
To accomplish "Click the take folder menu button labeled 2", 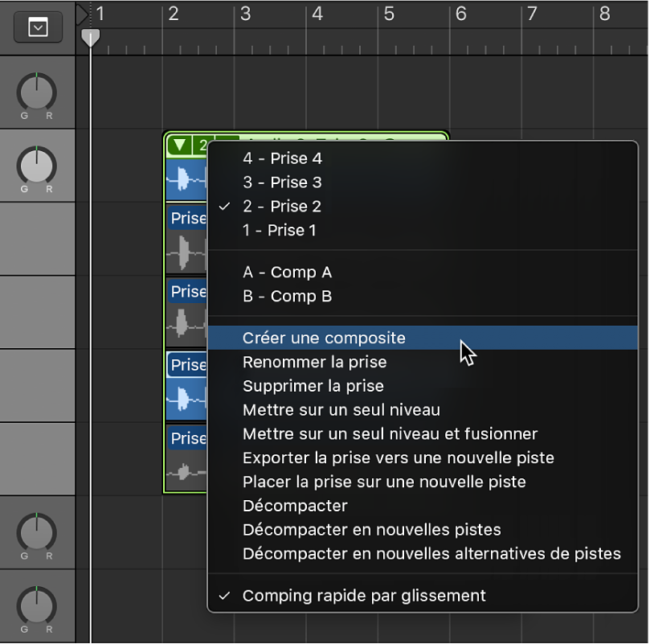I will pos(202,146).
